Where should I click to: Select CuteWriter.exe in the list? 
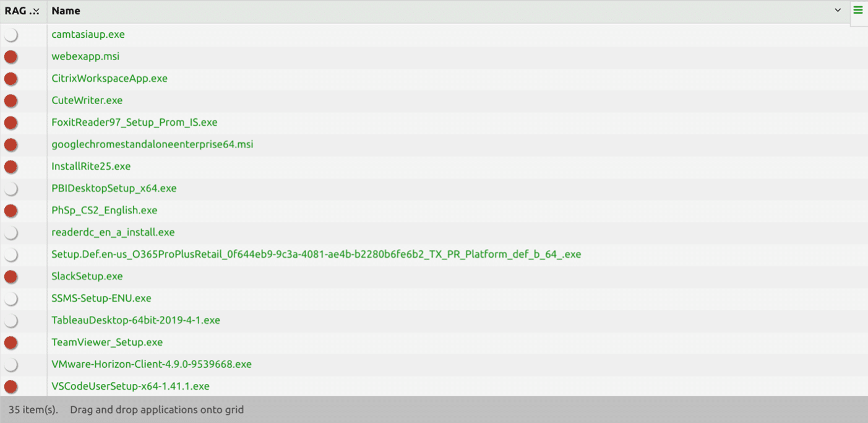coord(87,100)
